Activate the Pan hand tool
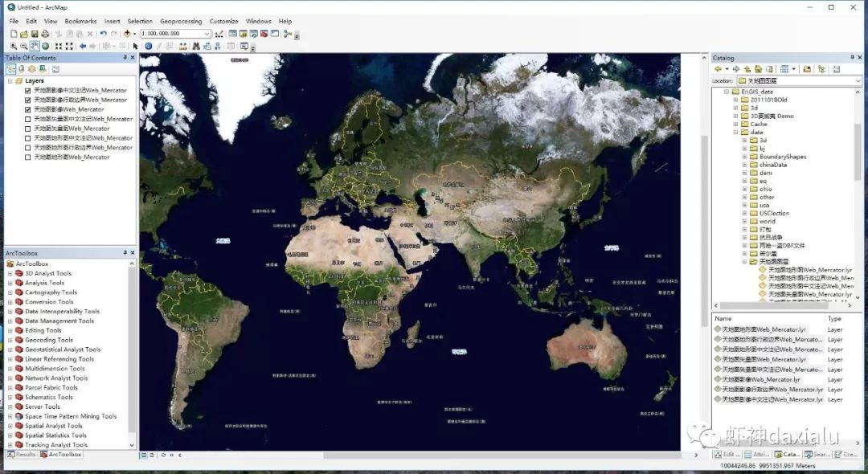 pos(35,47)
